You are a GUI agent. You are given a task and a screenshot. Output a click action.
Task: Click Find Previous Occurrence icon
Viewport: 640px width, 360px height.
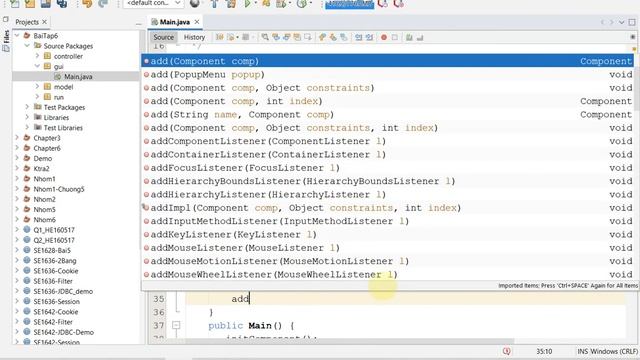(x=276, y=37)
